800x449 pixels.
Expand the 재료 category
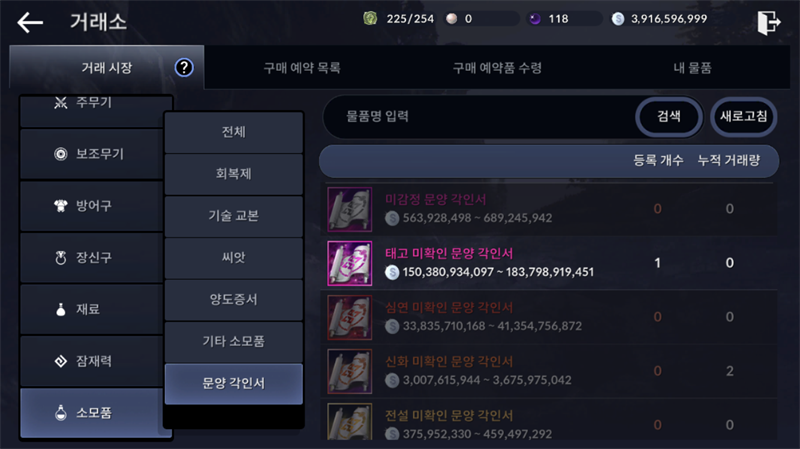pyautogui.click(x=92, y=309)
